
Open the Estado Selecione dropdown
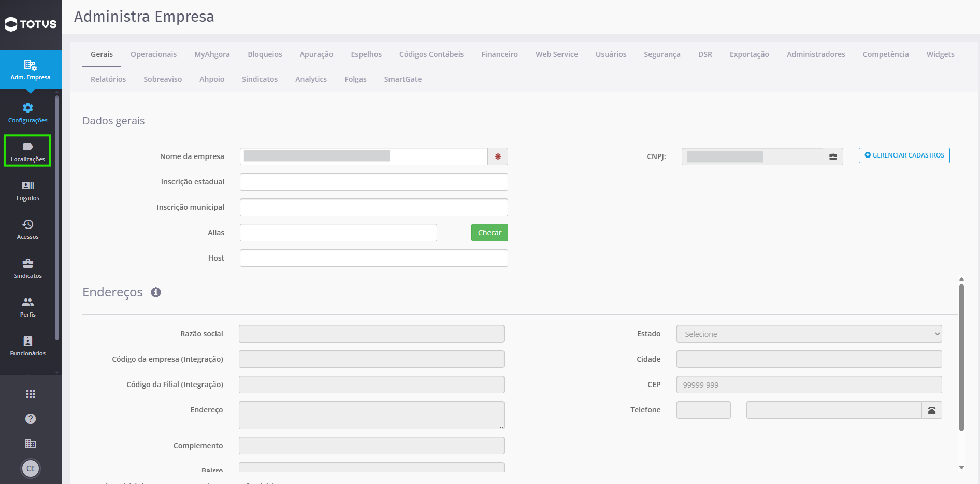809,334
